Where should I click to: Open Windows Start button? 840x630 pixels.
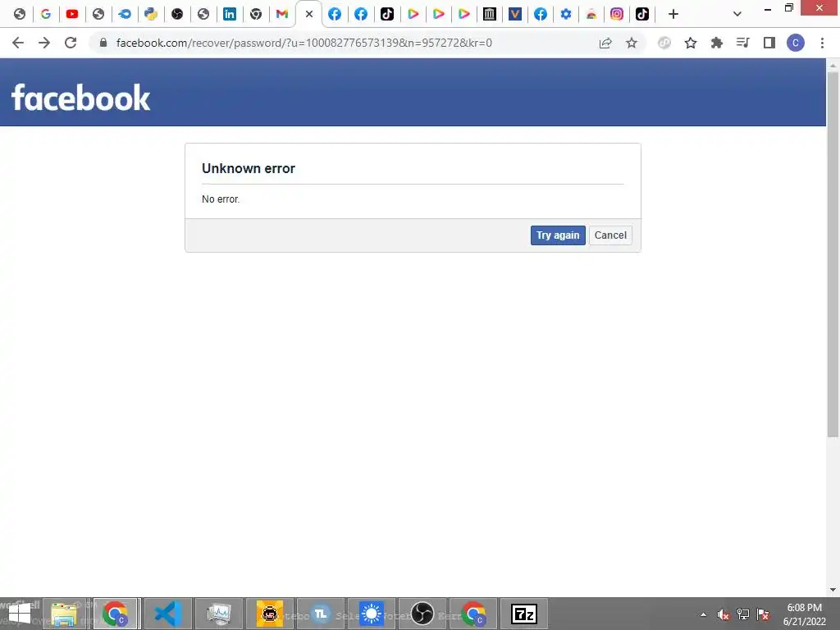(20, 614)
